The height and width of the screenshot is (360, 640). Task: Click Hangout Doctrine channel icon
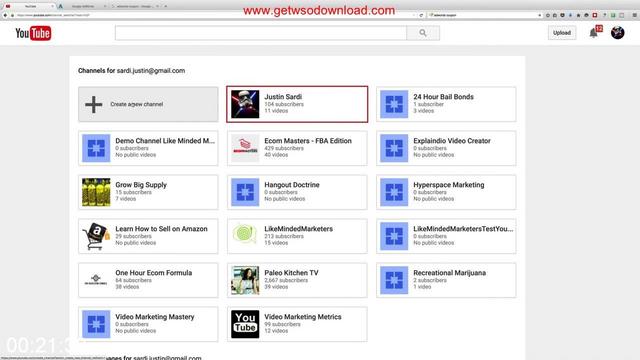(x=245, y=192)
